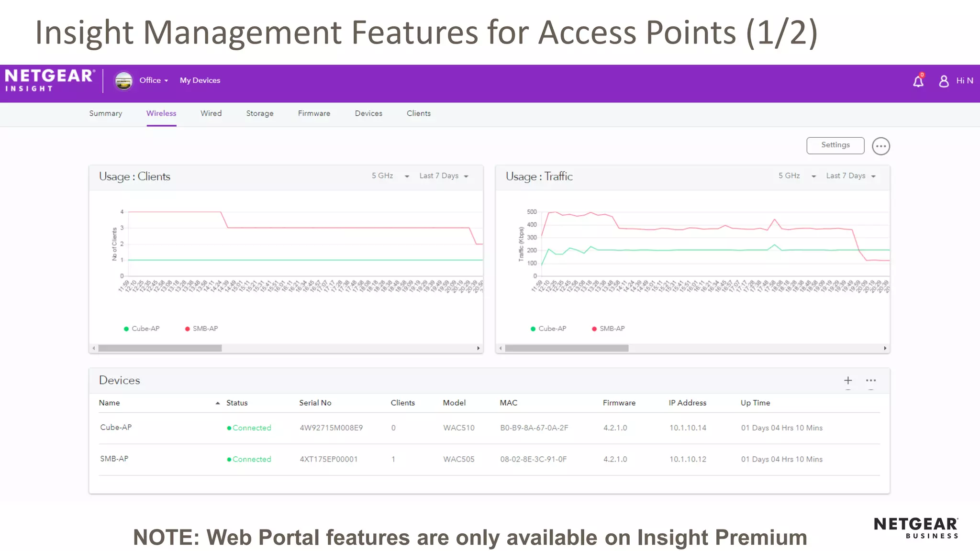Open 5 GHz band dropdown in Usage Traffic
980x551 pixels.
pyautogui.click(x=797, y=176)
